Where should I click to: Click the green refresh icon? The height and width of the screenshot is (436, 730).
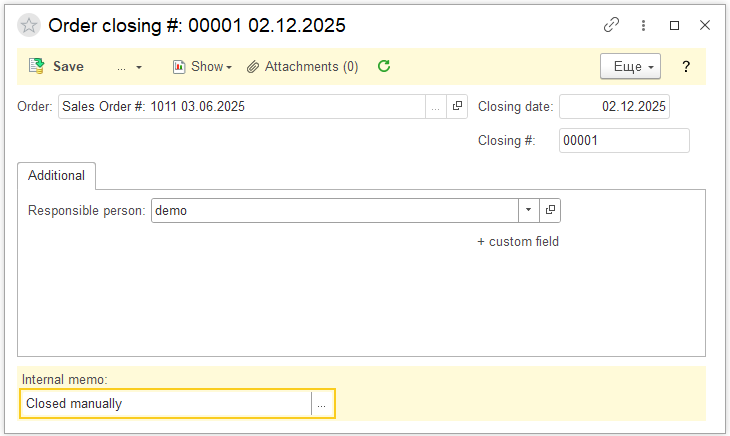(x=383, y=67)
